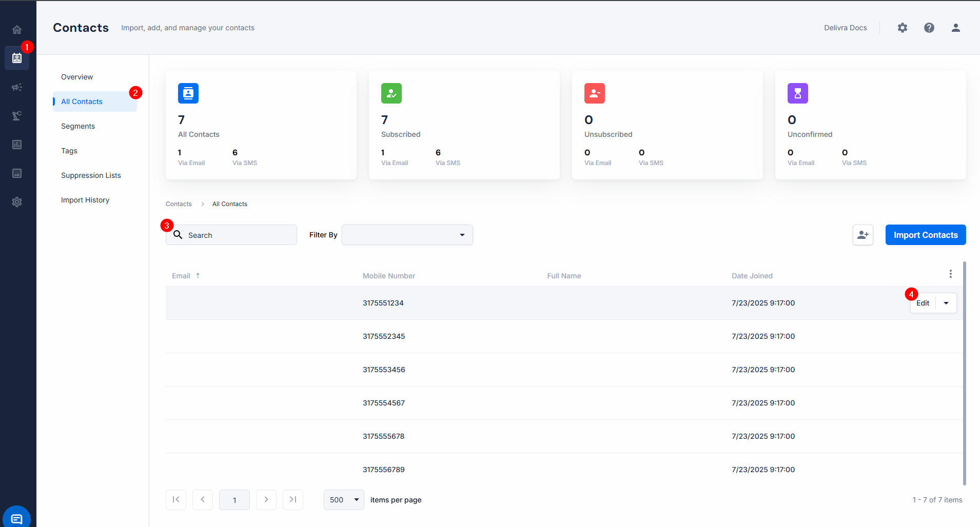Screen dimensions: 980x527
Task: Click the date joined for 3175556789
Action: coord(763,470)
